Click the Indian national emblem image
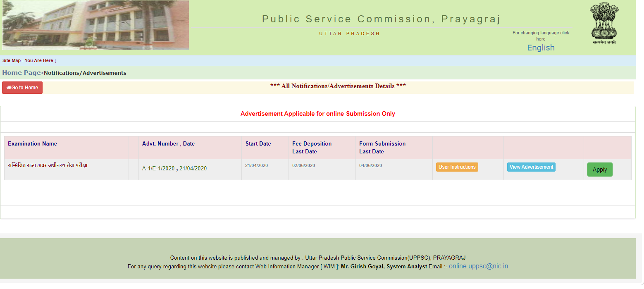Image resolution: width=644 pixels, height=289 pixels. click(604, 24)
